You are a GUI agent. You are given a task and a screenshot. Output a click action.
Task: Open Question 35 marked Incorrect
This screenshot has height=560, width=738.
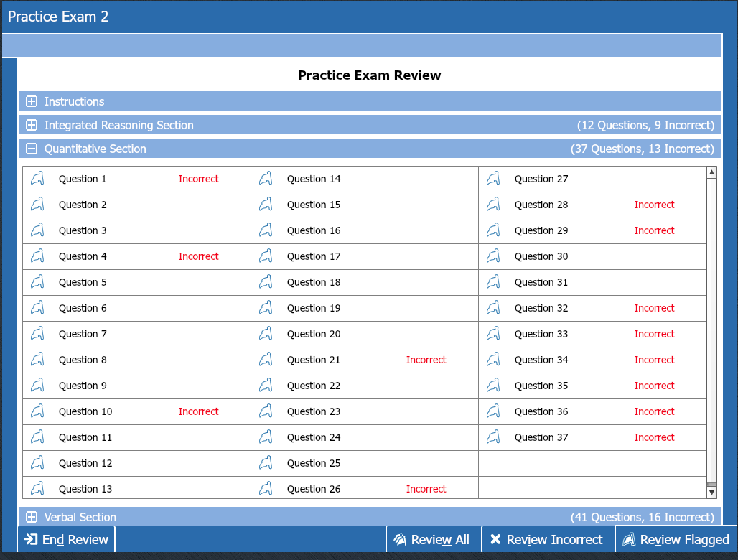[x=541, y=386]
